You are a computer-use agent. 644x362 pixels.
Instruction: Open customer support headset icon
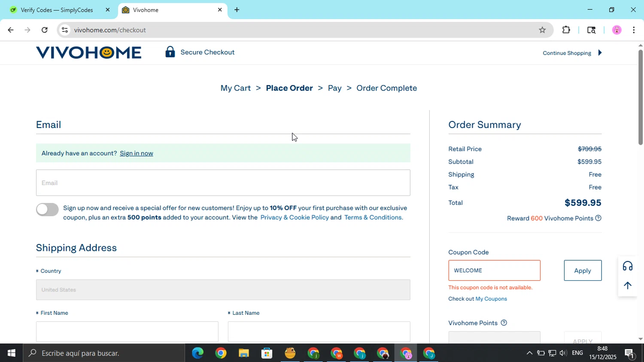coord(628,266)
